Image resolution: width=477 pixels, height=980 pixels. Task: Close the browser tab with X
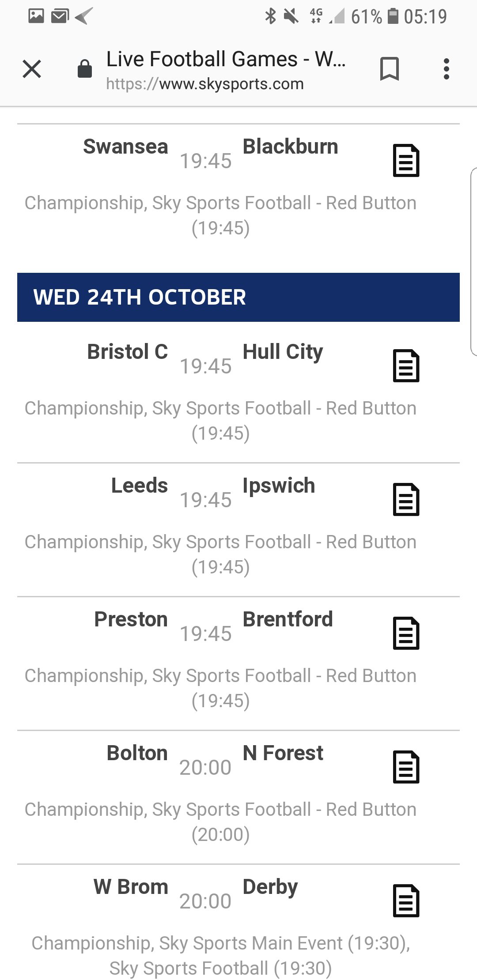pos(32,69)
